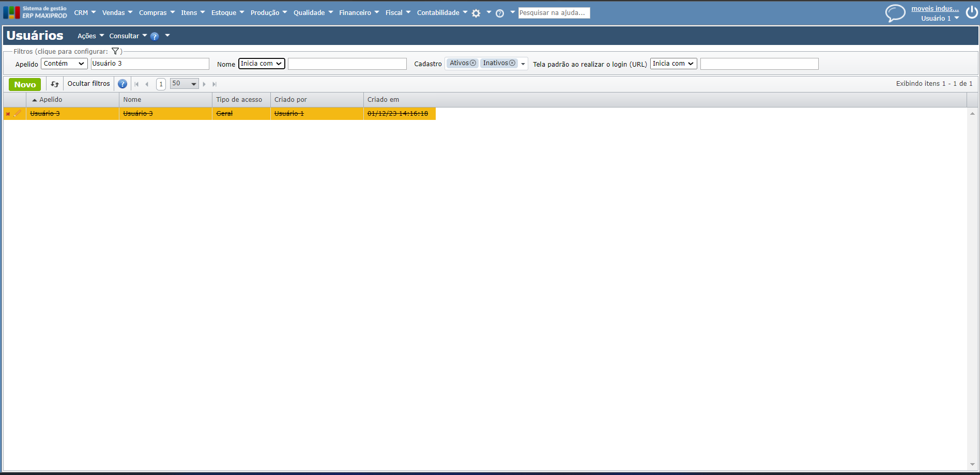
Task: Open the Qualidade menu
Action: coord(313,13)
